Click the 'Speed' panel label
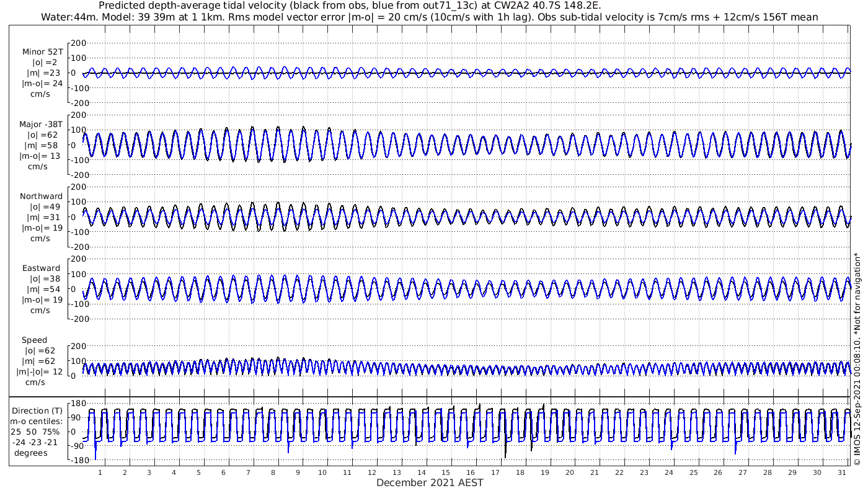This screenshot has height=496, width=868. (34, 340)
